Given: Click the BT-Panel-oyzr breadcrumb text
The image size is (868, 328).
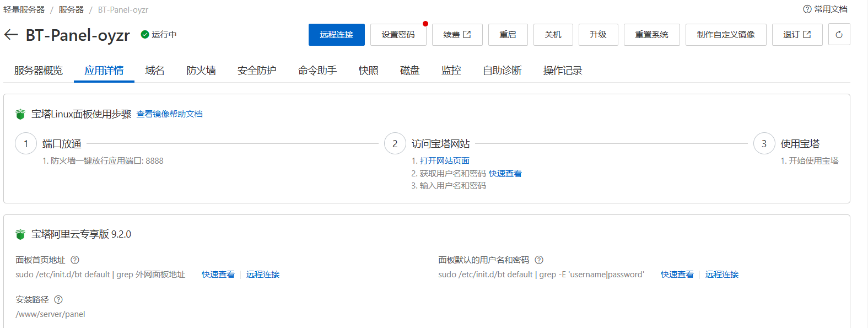Looking at the screenshot, I should click(x=123, y=10).
